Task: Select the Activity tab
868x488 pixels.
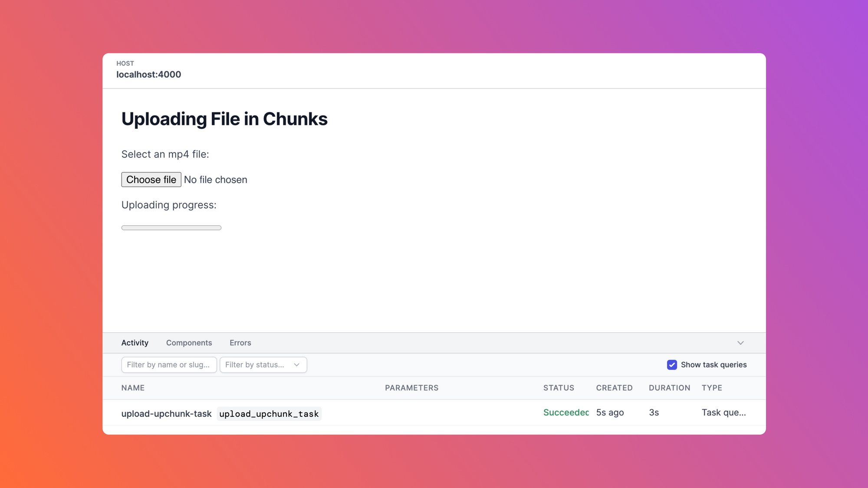Action: [x=135, y=343]
